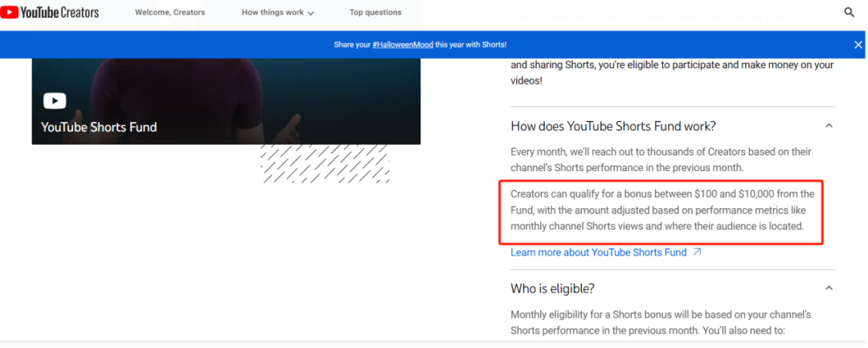This screenshot has width=868, height=348.
Task: Collapse section using chevron beside 'How does YouTube Shorts Fund work?'
Action: click(x=829, y=126)
